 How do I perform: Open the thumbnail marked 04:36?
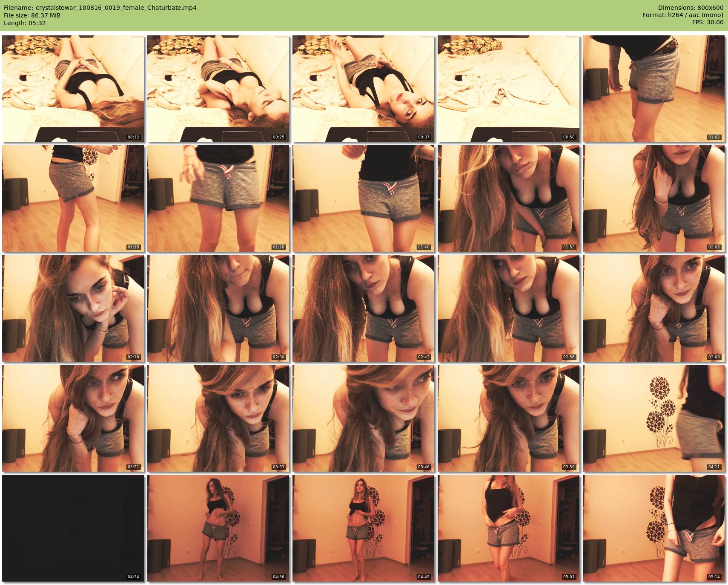click(218, 528)
